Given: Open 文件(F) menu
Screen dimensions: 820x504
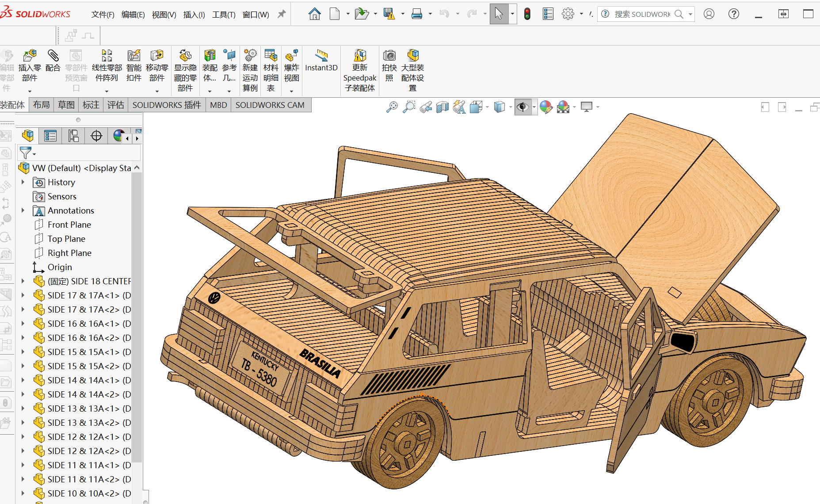Looking at the screenshot, I should click(x=103, y=15).
